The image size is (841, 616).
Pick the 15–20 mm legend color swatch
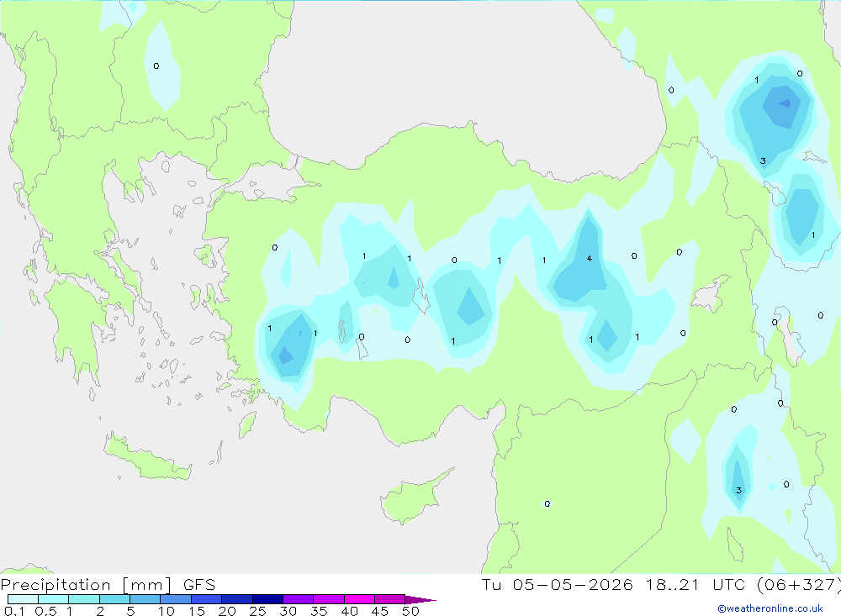pyautogui.click(x=206, y=599)
